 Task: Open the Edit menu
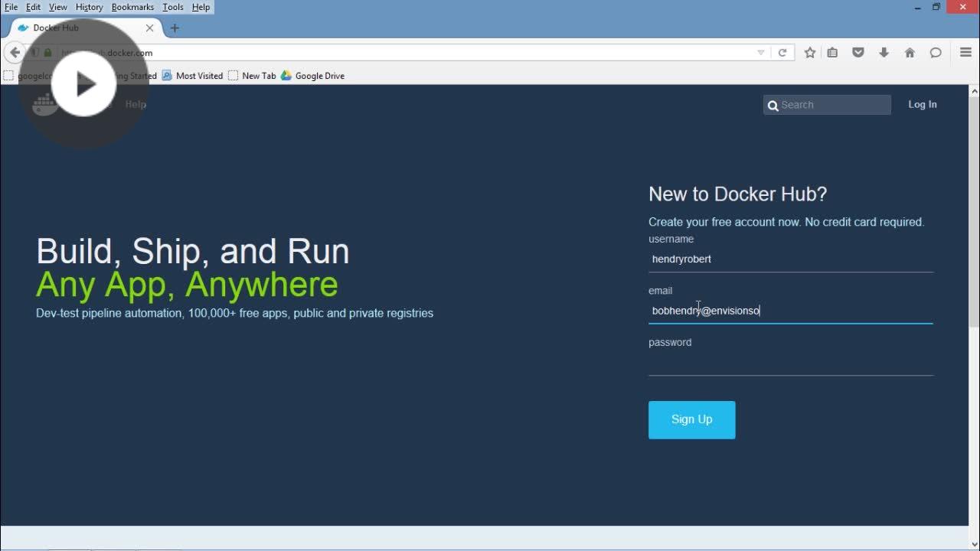pos(33,7)
